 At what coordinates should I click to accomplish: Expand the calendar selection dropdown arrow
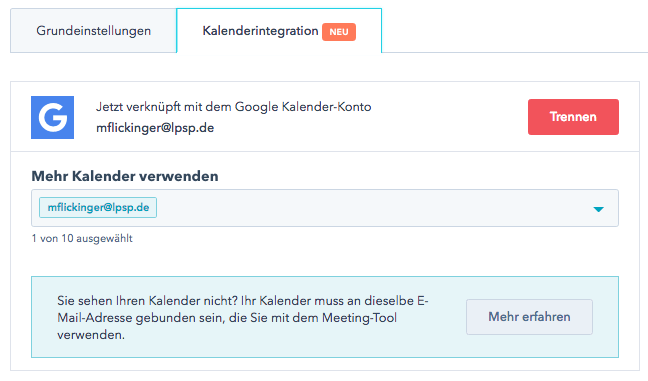tap(598, 209)
